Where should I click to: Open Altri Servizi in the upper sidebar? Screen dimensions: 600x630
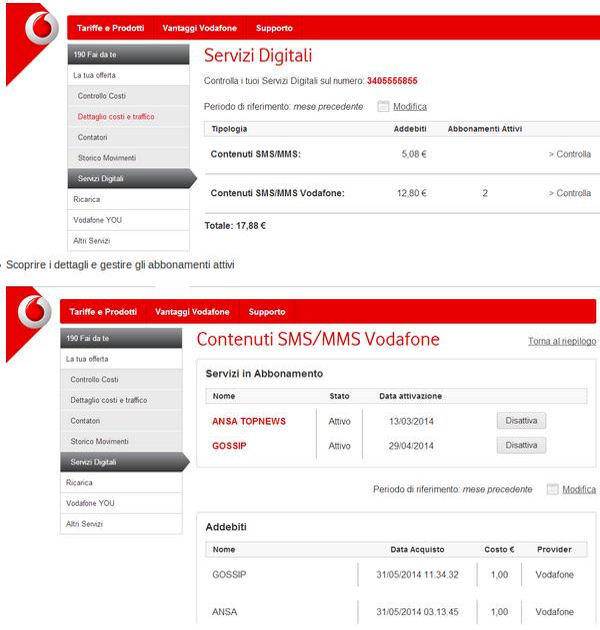(128, 241)
